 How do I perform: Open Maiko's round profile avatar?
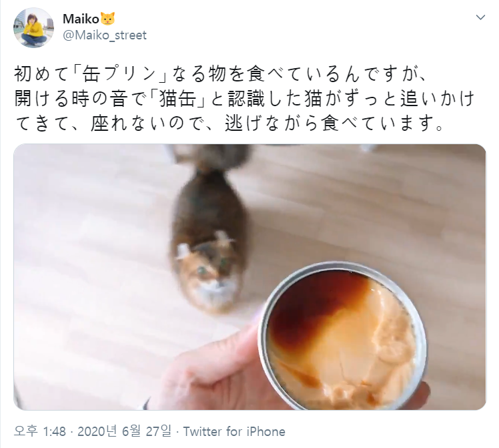click(x=33, y=27)
